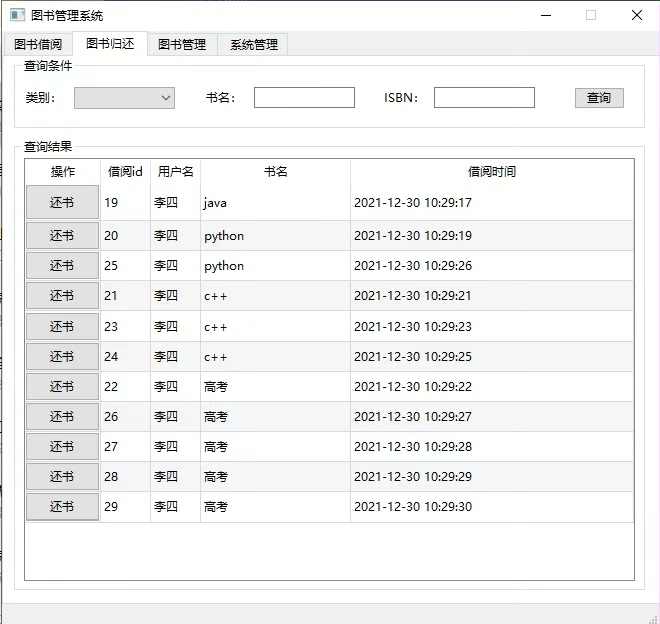Screen dimensions: 660x624
Task: Click 还书 for borrow id 19
Action: tap(62, 203)
